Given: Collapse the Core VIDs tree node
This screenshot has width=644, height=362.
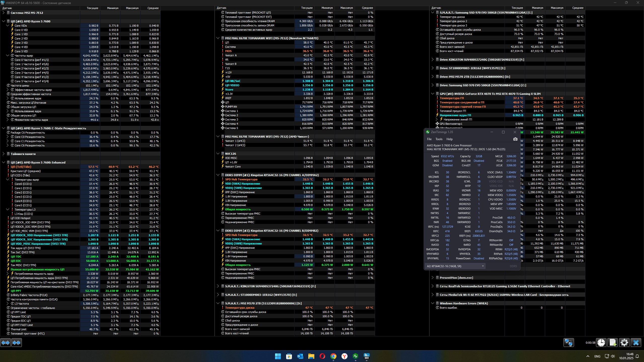Looking at the screenshot, I should (x=8, y=26).
